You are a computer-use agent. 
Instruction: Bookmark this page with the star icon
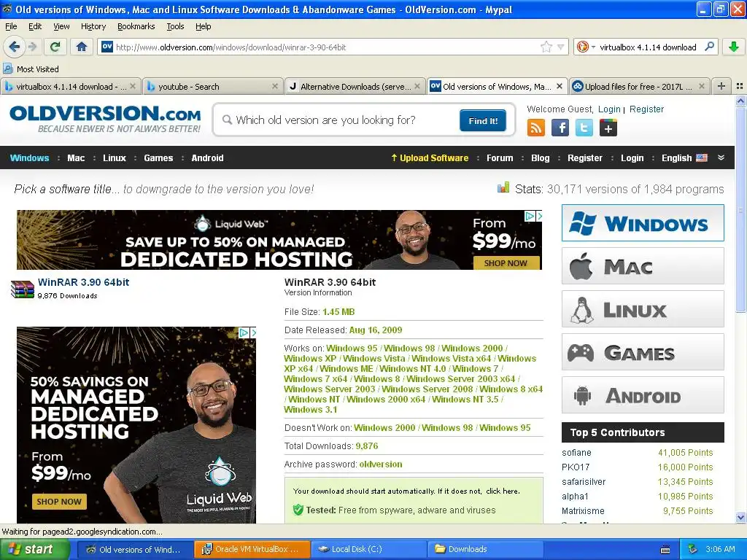tap(546, 47)
